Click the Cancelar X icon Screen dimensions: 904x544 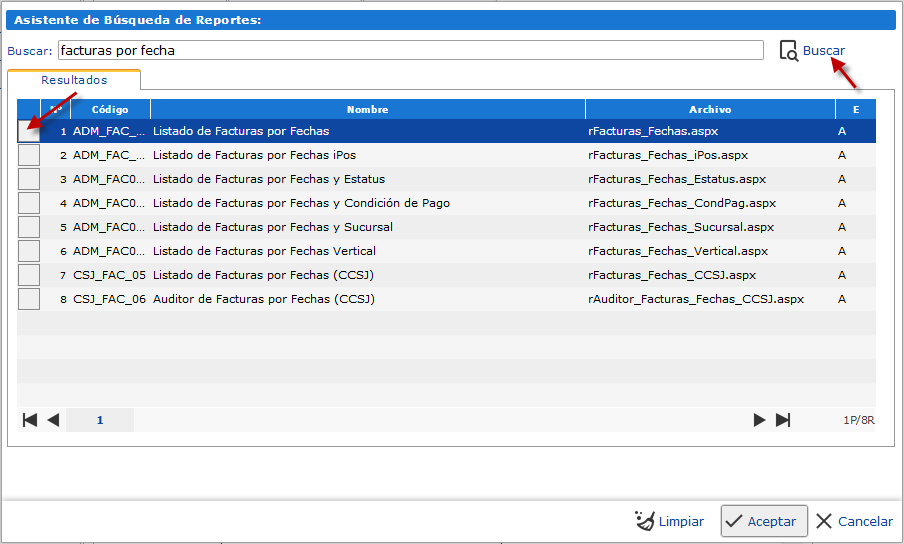click(x=824, y=521)
